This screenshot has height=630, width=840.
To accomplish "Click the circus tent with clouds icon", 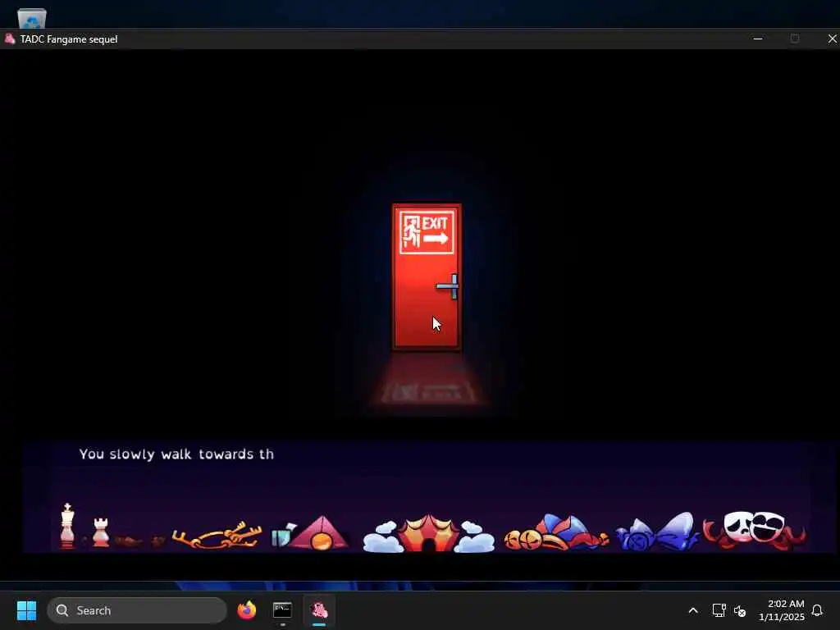I will [x=428, y=533].
